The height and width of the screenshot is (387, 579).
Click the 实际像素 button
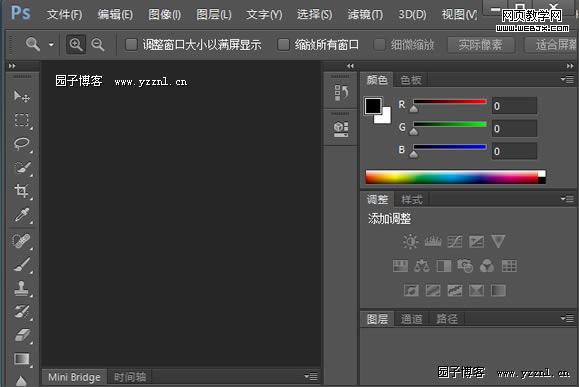point(480,45)
